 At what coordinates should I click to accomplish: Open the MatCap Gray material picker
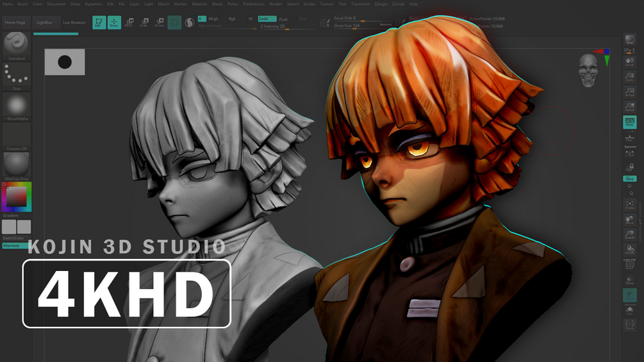(x=17, y=167)
